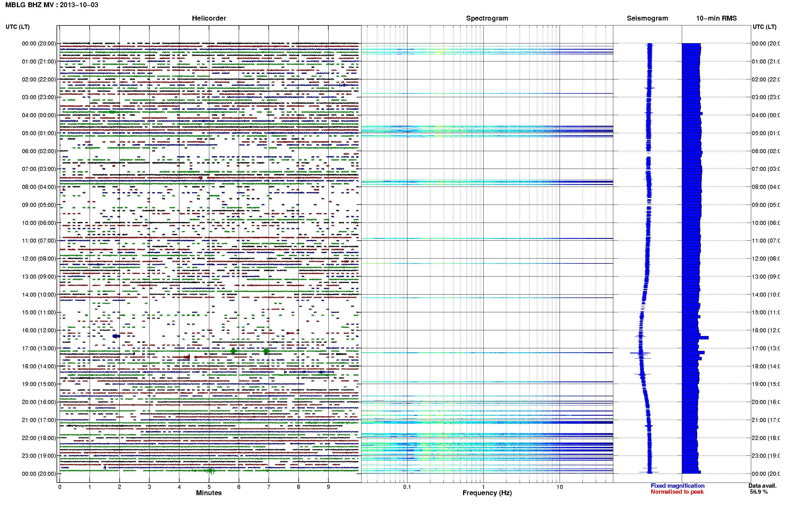The height and width of the screenshot is (508, 812).
Task: Click the green event burst near minute 7 at 17:00
Action: 266,351
